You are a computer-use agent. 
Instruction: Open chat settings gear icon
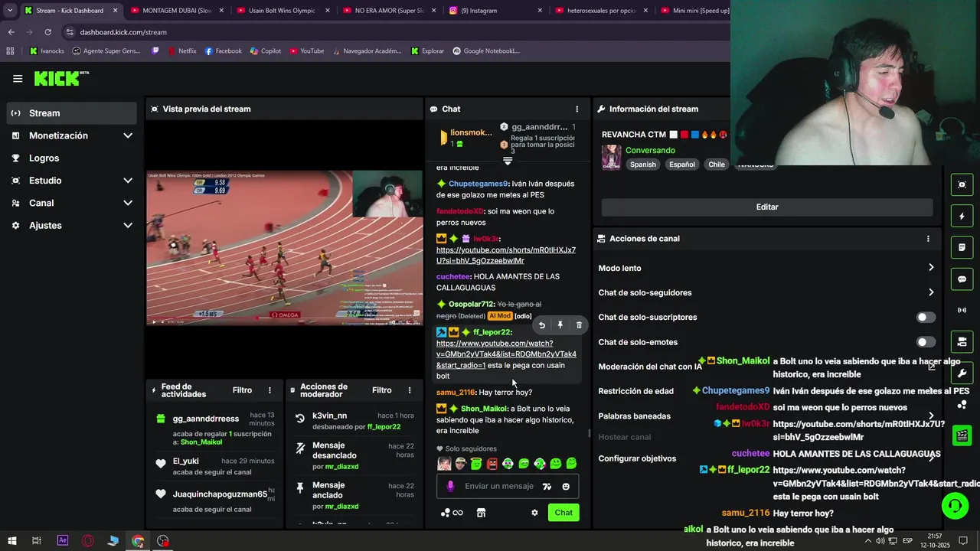pyautogui.click(x=534, y=513)
